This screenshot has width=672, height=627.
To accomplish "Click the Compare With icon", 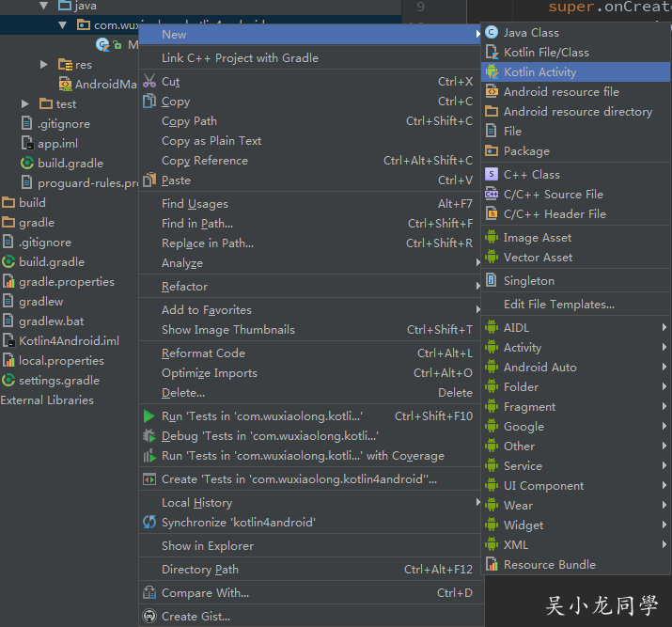I will [x=149, y=593].
